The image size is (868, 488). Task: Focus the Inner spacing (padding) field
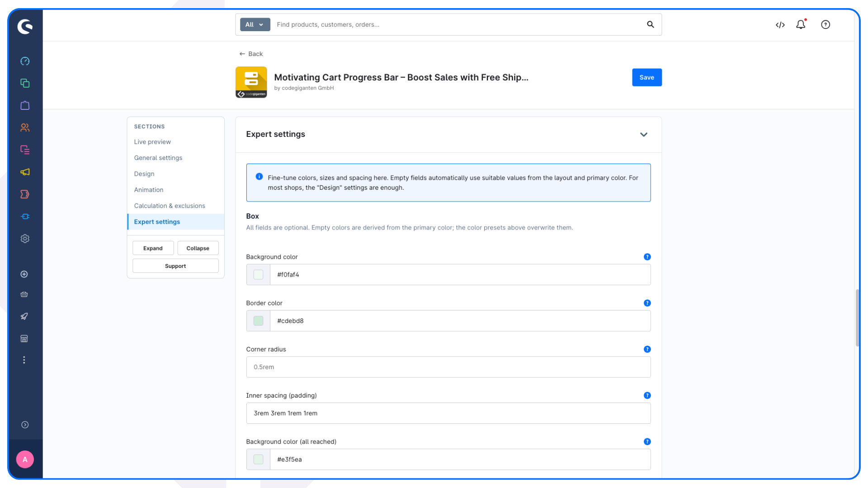click(448, 413)
